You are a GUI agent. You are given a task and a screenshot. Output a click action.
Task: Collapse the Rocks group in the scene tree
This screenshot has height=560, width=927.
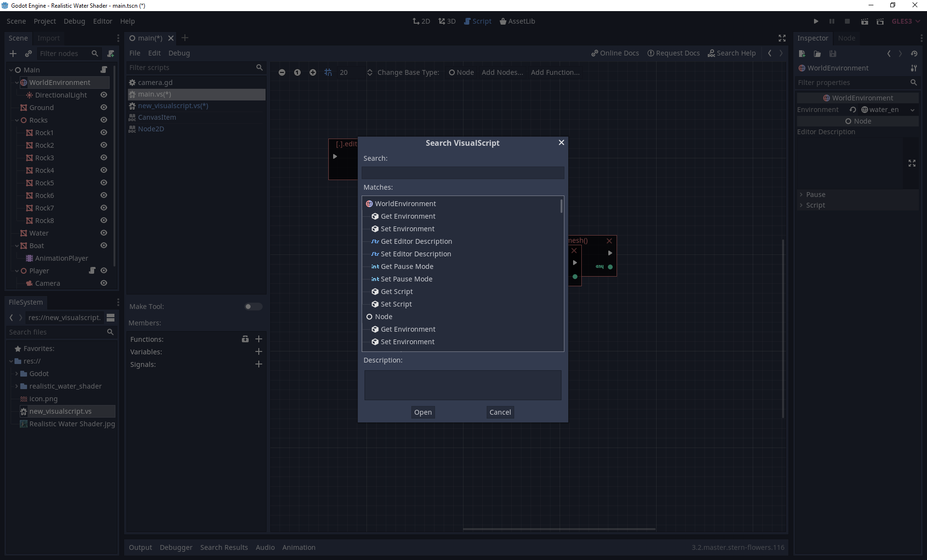click(x=16, y=120)
